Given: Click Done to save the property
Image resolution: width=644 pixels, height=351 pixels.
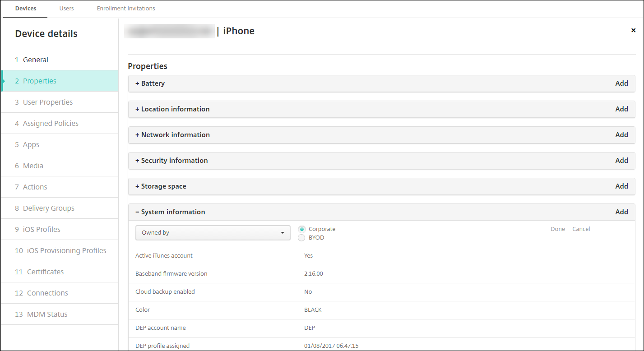Looking at the screenshot, I should [x=558, y=229].
